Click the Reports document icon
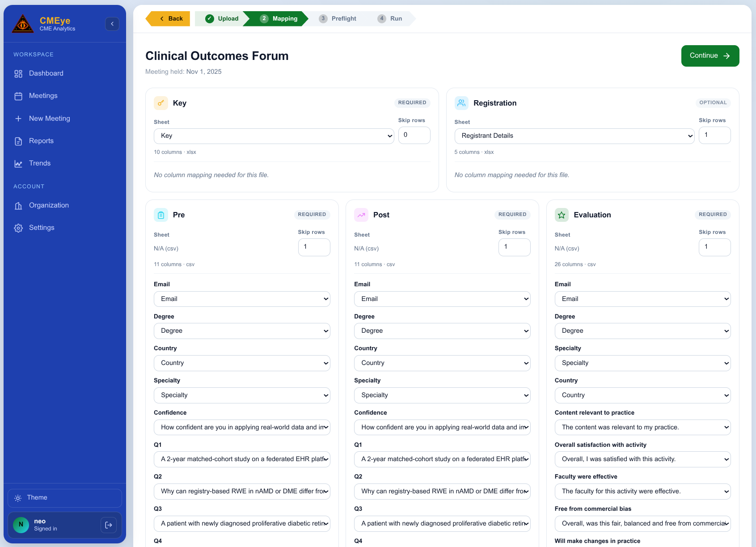This screenshot has width=756, height=547. tap(18, 141)
